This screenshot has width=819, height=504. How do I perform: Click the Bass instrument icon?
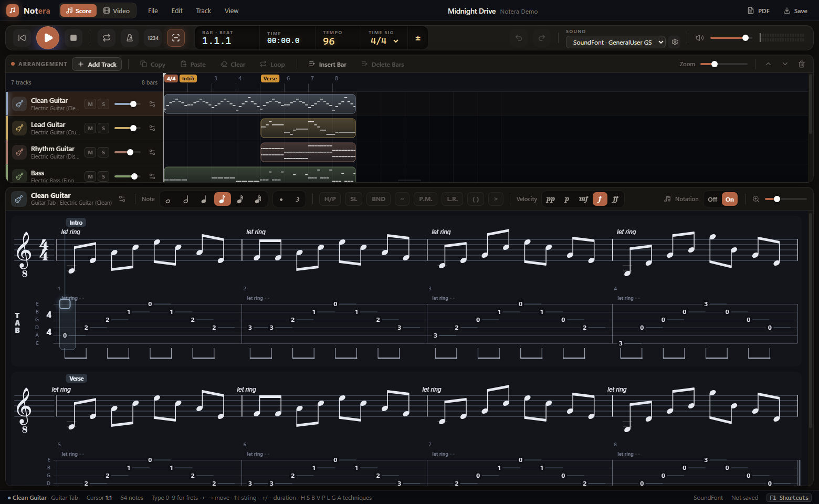pos(19,176)
